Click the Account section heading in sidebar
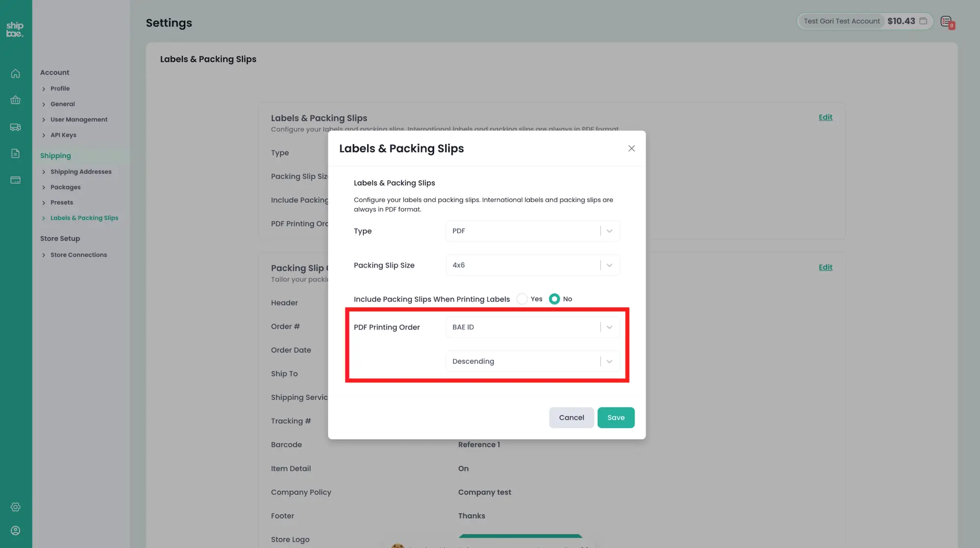980x548 pixels. pos(54,73)
